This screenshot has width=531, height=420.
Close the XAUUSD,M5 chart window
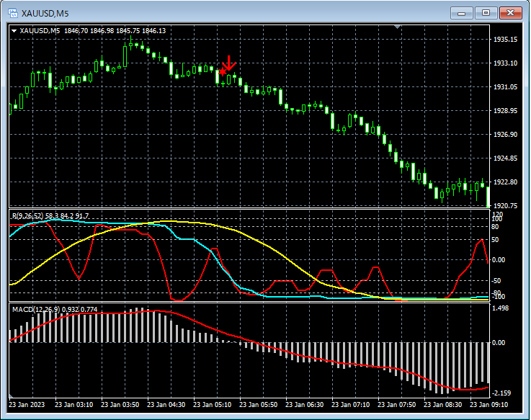(x=511, y=13)
